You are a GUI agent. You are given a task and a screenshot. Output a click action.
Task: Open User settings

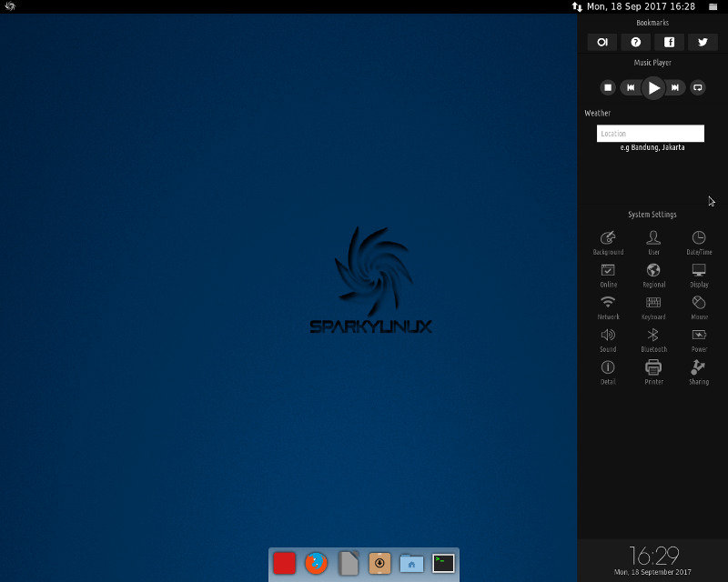click(653, 243)
